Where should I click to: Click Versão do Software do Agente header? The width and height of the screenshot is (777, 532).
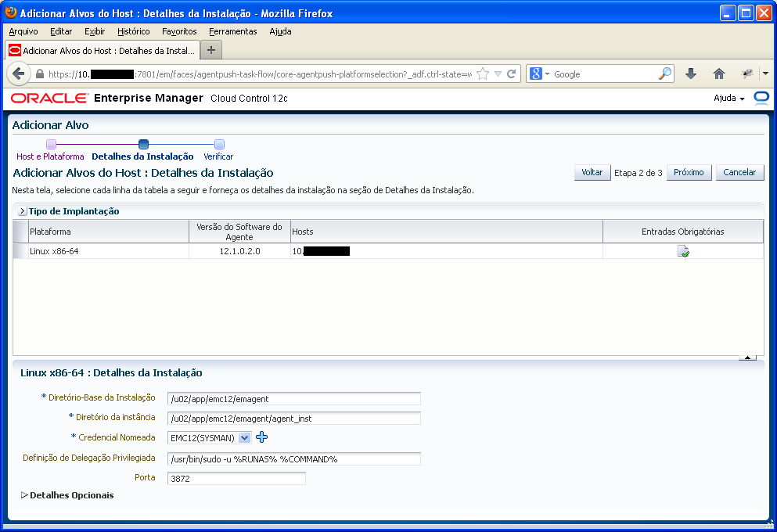(239, 232)
